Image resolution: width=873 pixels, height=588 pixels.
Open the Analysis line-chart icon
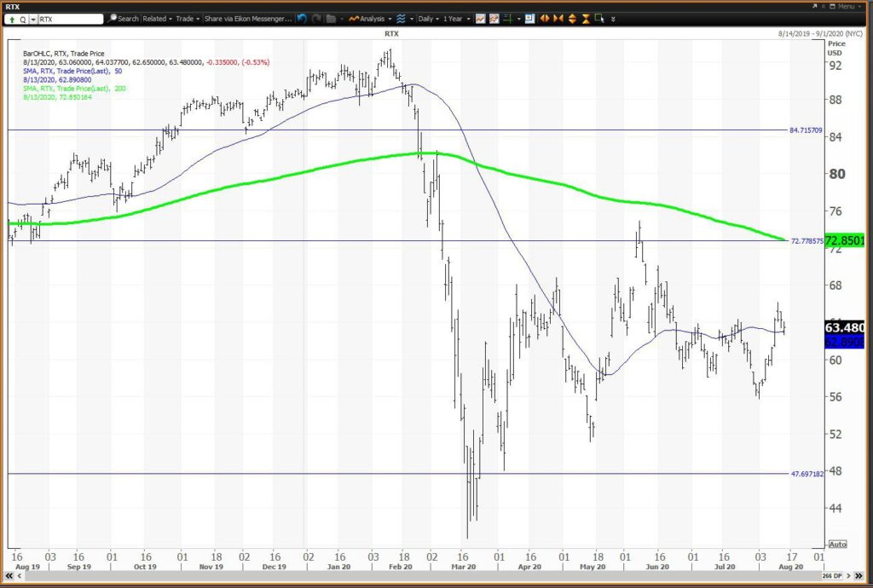click(354, 19)
